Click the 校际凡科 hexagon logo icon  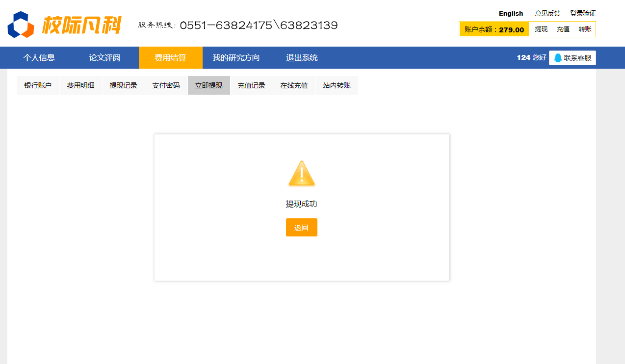(21, 25)
